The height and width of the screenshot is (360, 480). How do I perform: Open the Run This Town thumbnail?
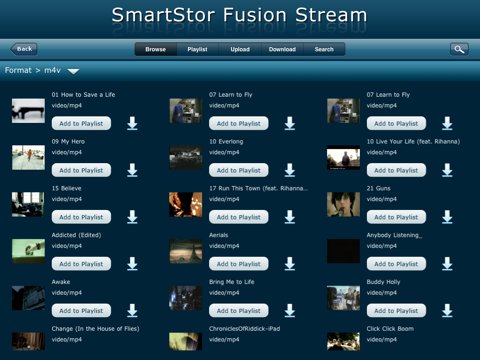186,204
